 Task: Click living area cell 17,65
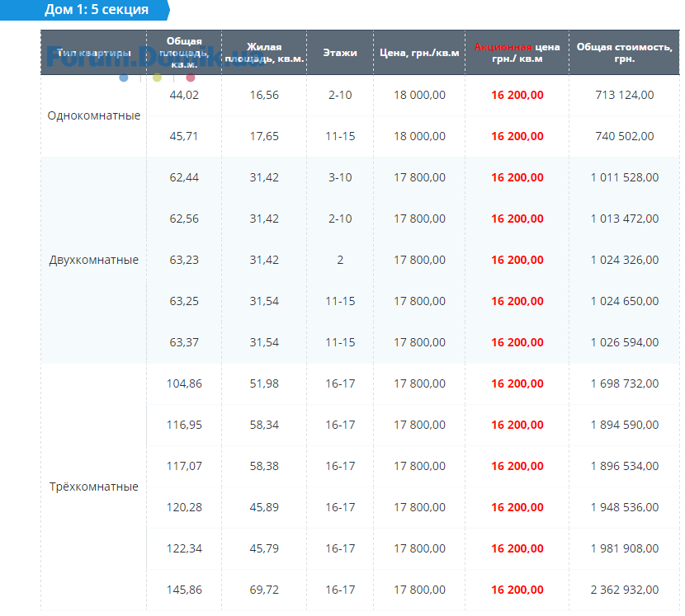coord(264,136)
